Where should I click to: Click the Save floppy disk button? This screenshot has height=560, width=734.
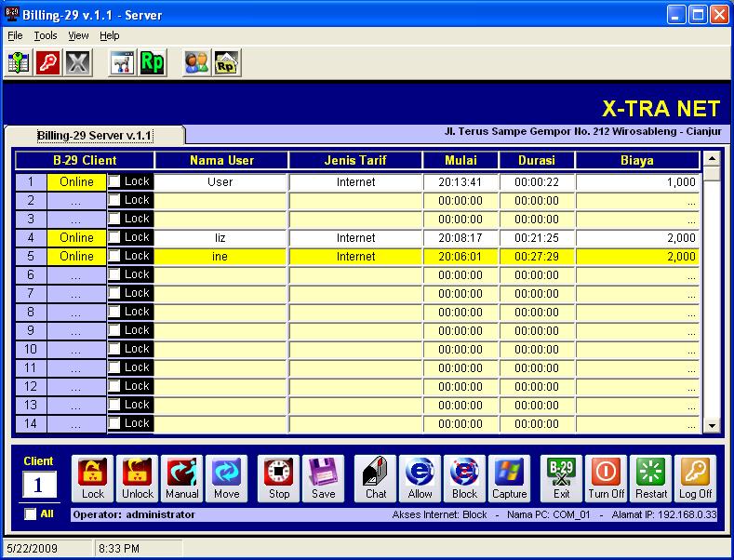[323, 478]
